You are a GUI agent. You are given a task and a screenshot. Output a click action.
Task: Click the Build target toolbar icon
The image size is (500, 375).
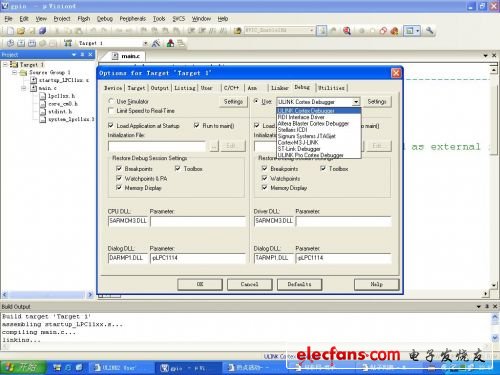[x=21, y=43]
